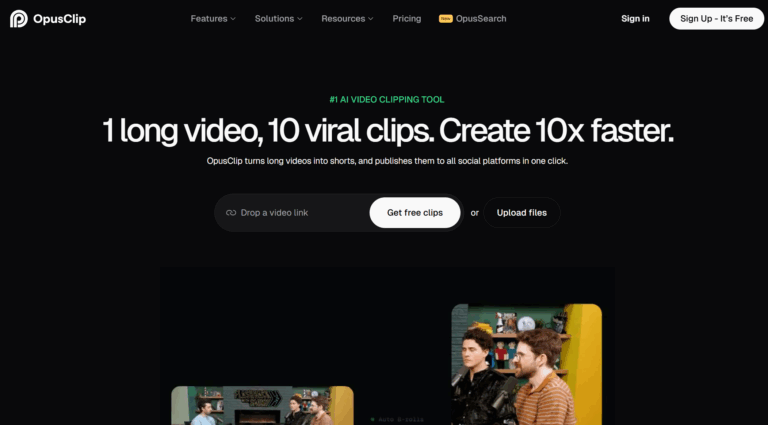This screenshot has height=425, width=768.
Task: Click the OpusClip logo icon
Action: (x=18, y=18)
